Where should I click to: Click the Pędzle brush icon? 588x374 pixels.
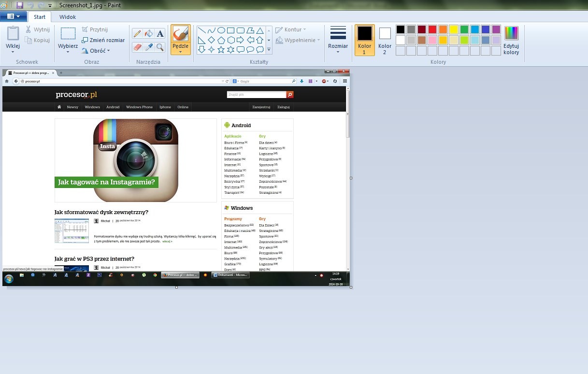click(181, 34)
